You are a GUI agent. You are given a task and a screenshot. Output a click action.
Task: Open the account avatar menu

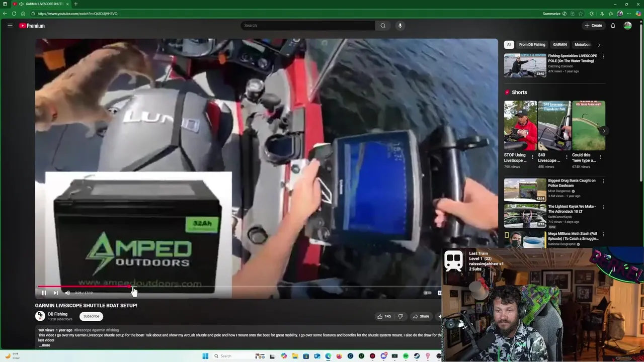click(x=627, y=26)
